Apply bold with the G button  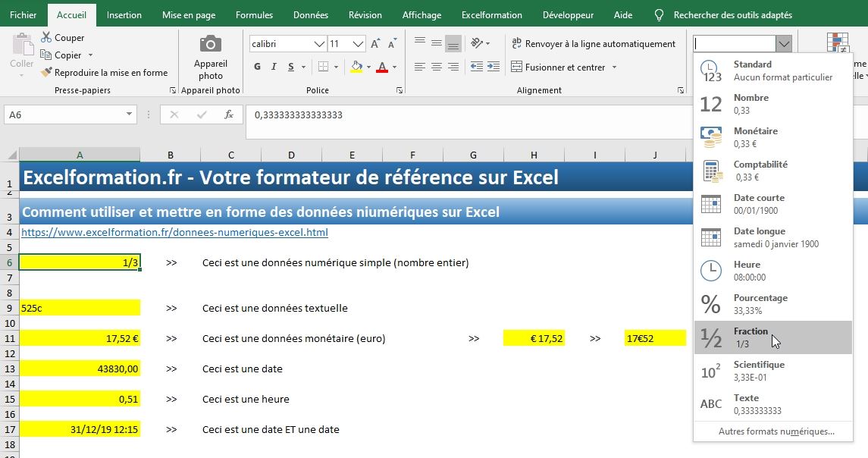point(258,67)
